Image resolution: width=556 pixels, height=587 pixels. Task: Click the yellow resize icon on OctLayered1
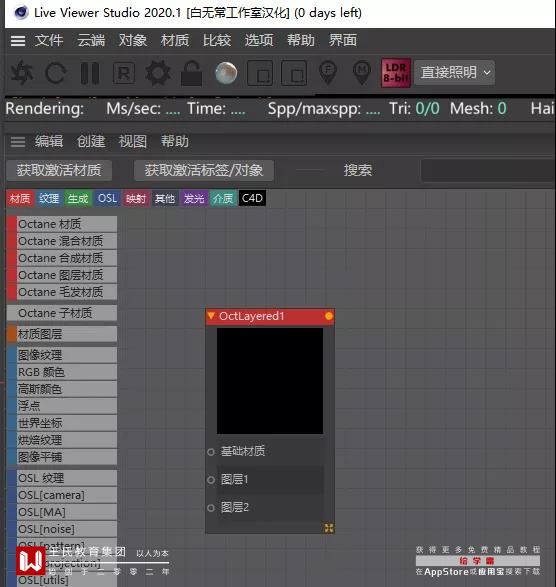click(x=329, y=528)
